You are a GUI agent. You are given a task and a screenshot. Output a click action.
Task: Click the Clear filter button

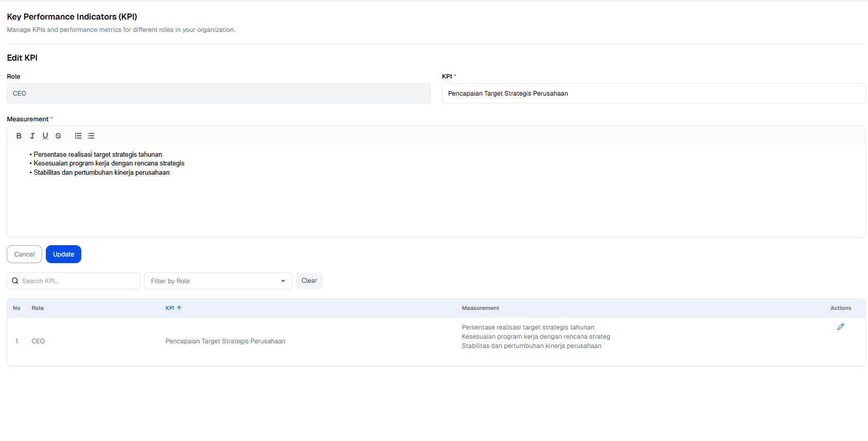pos(309,281)
